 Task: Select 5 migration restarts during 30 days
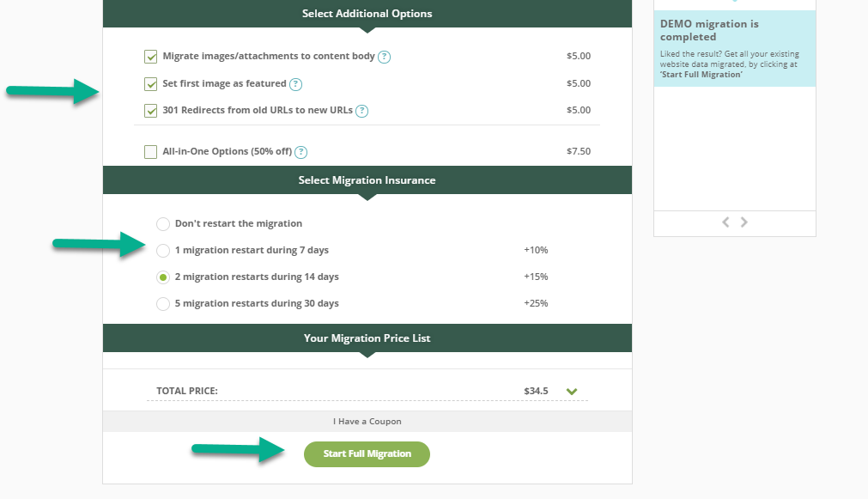163,303
